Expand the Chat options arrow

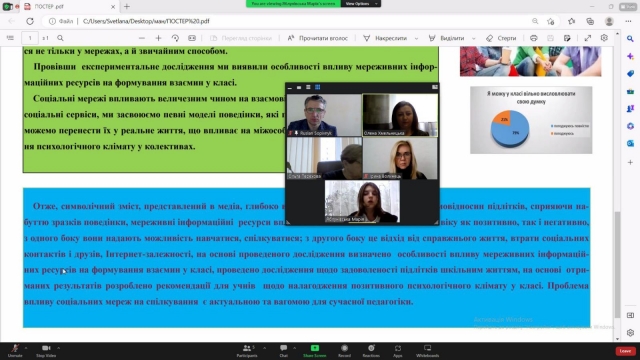pos(294,348)
